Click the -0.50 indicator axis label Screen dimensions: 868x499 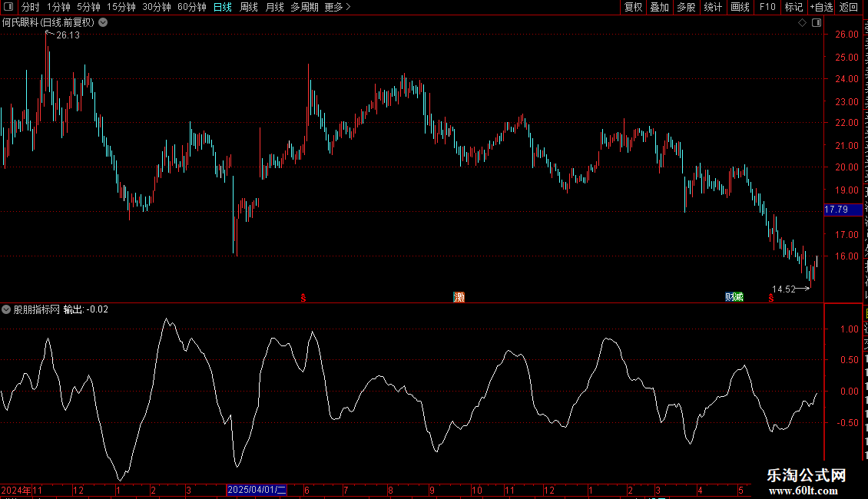coord(847,423)
